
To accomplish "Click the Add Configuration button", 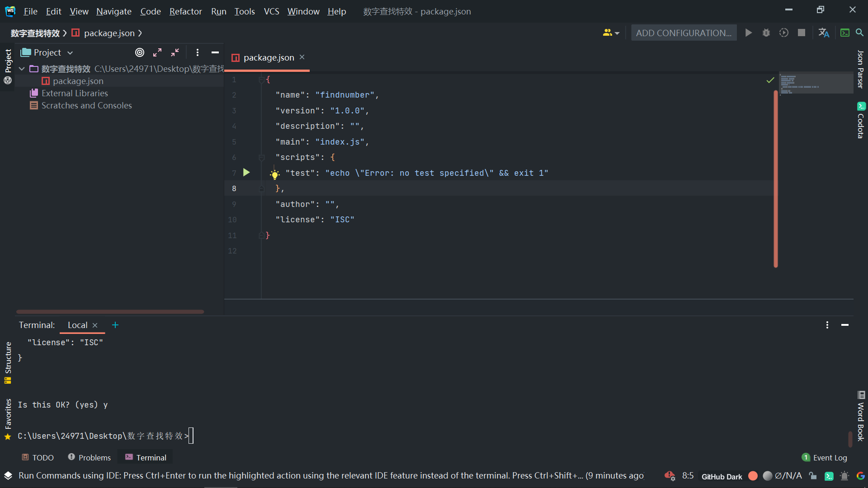I will pos(684,33).
